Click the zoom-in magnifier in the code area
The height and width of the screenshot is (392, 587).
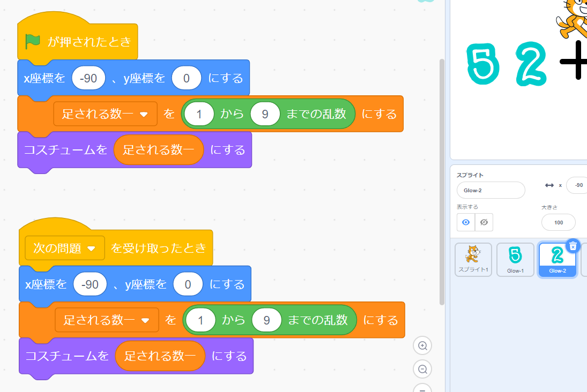[422, 345]
